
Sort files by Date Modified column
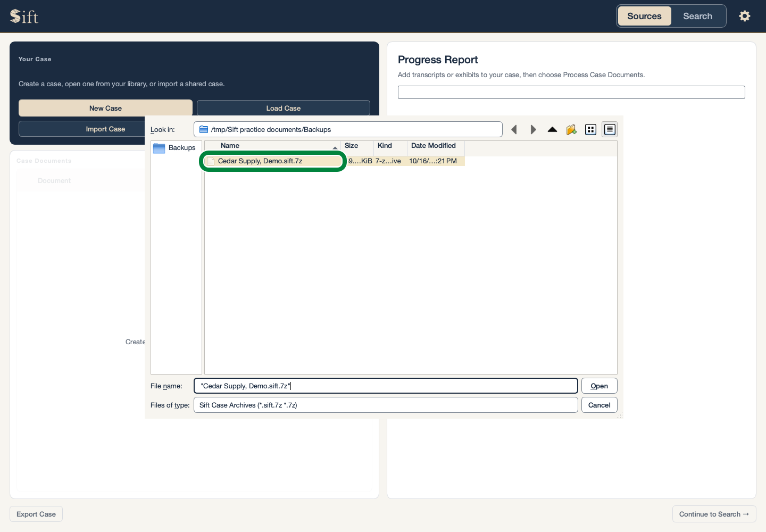pos(436,146)
